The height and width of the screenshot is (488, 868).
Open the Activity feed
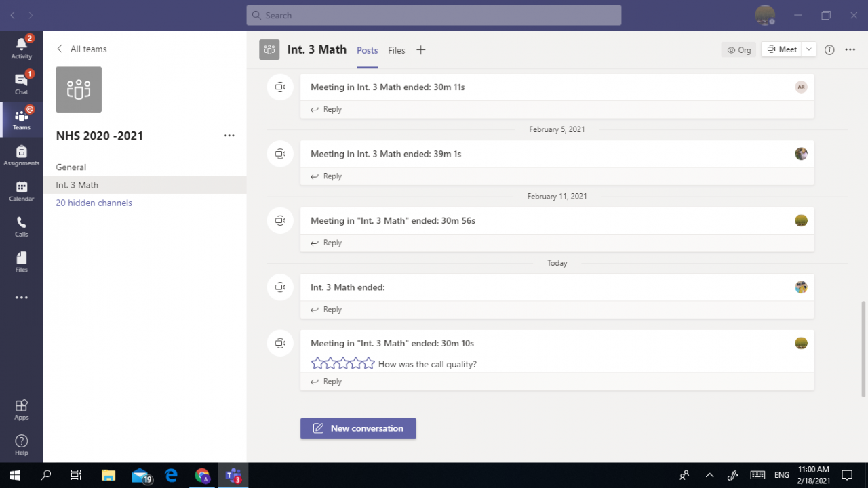point(22,47)
